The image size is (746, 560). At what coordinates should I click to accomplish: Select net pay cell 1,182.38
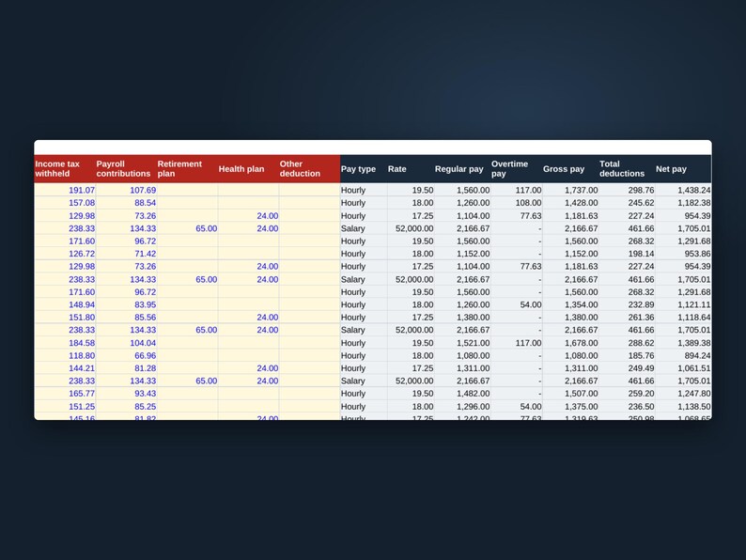tap(683, 203)
